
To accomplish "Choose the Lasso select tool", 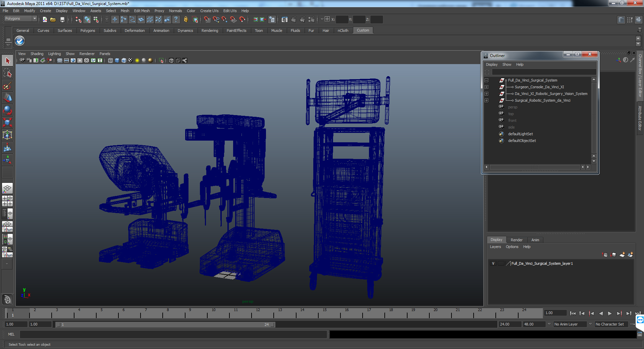I will point(7,73).
